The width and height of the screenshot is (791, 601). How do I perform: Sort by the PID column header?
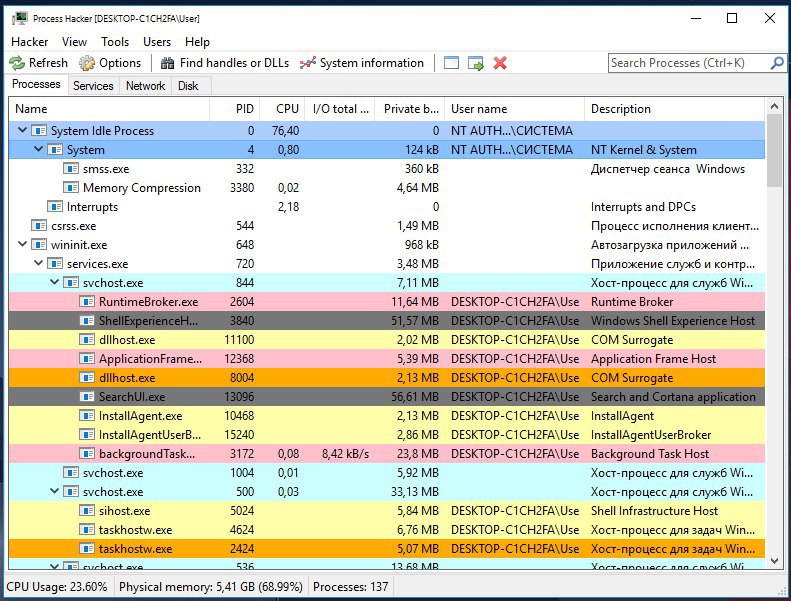coord(235,109)
